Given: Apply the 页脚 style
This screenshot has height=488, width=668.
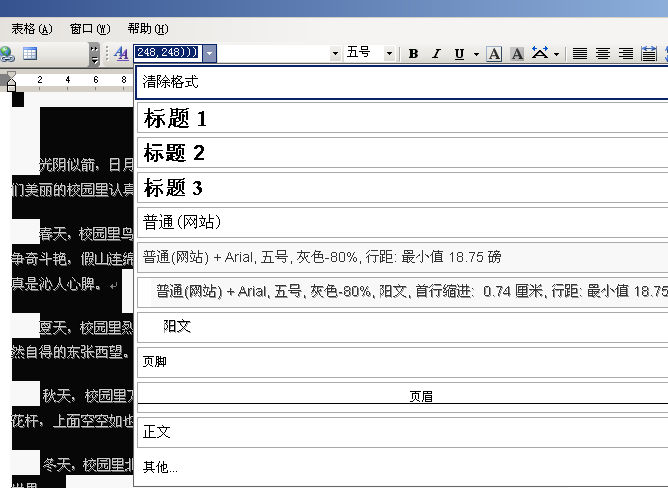Looking at the screenshot, I should (x=403, y=362).
